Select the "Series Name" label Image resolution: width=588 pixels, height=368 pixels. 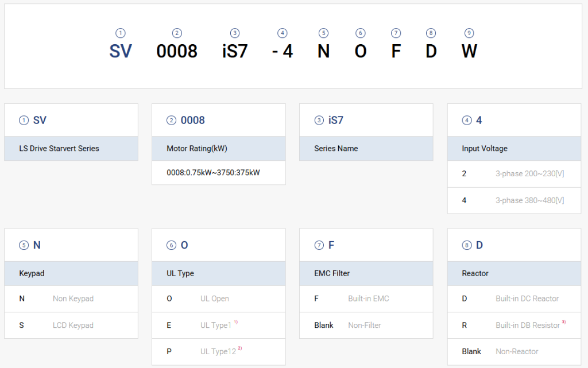(336, 148)
